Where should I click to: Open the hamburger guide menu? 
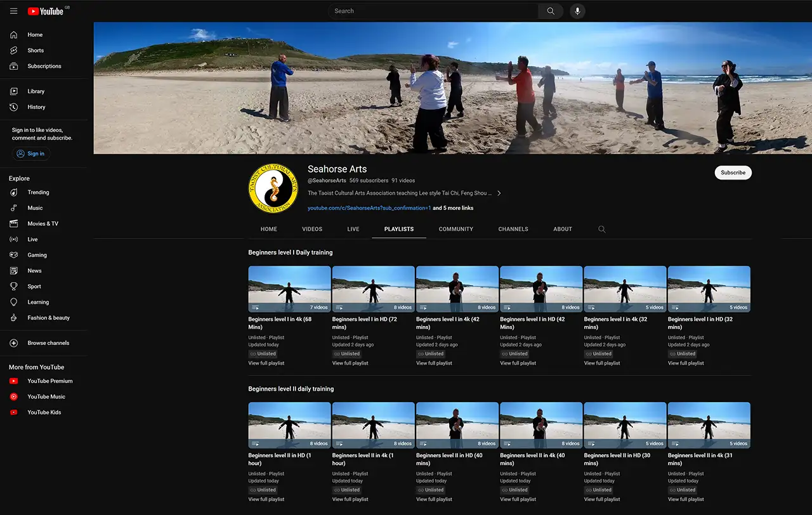click(14, 11)
